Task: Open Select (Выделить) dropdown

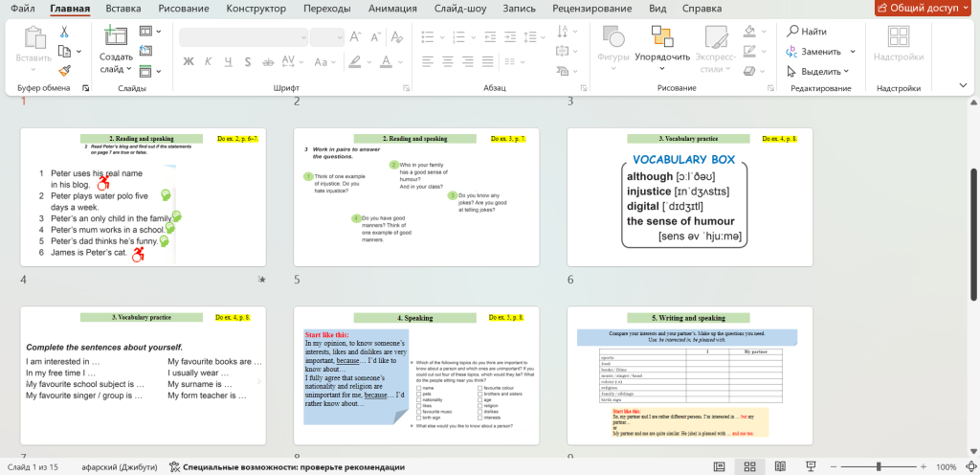Action: [x=817, y=71]
